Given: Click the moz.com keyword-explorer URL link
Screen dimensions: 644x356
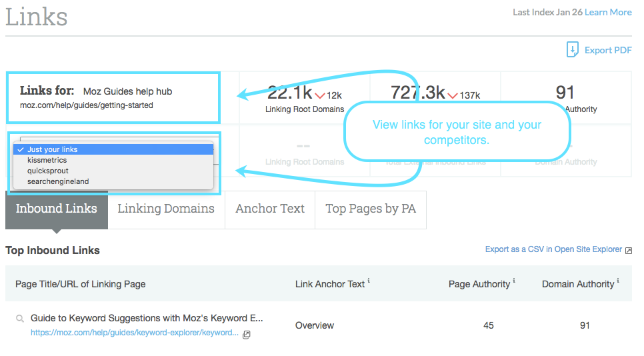Looking at the screenshot, I should click(135, 333).
